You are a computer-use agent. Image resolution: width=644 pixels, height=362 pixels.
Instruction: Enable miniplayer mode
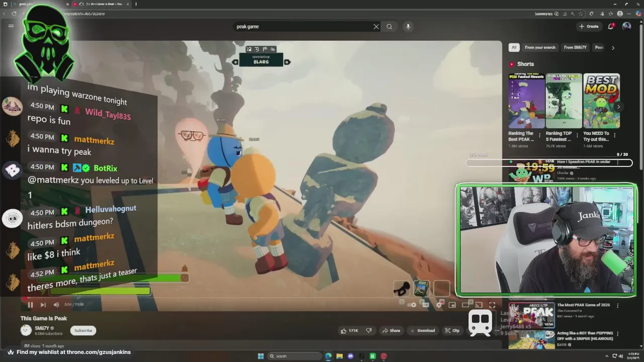point(452,305)
